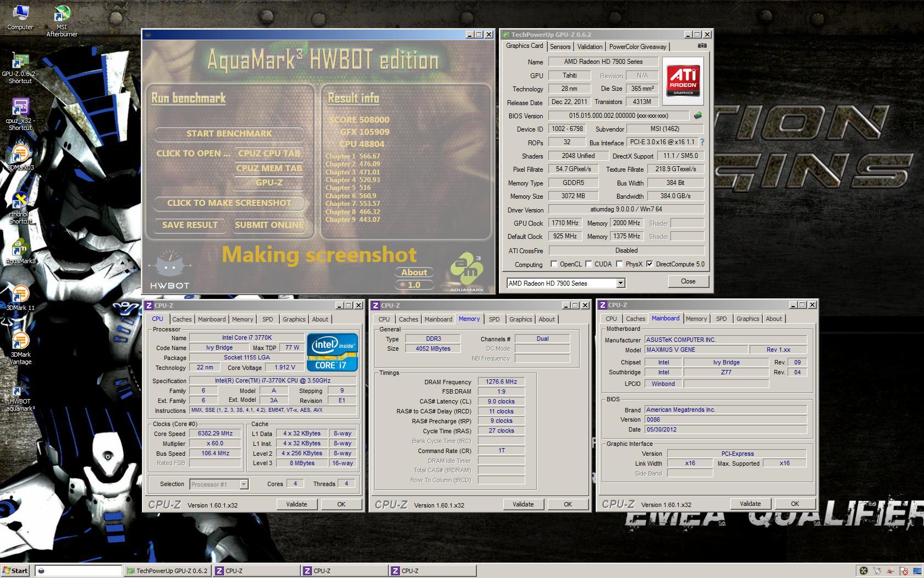Click GPU-Z button in AquaMark
Viewport: 924px width, 578px height.
coord(269,183)
